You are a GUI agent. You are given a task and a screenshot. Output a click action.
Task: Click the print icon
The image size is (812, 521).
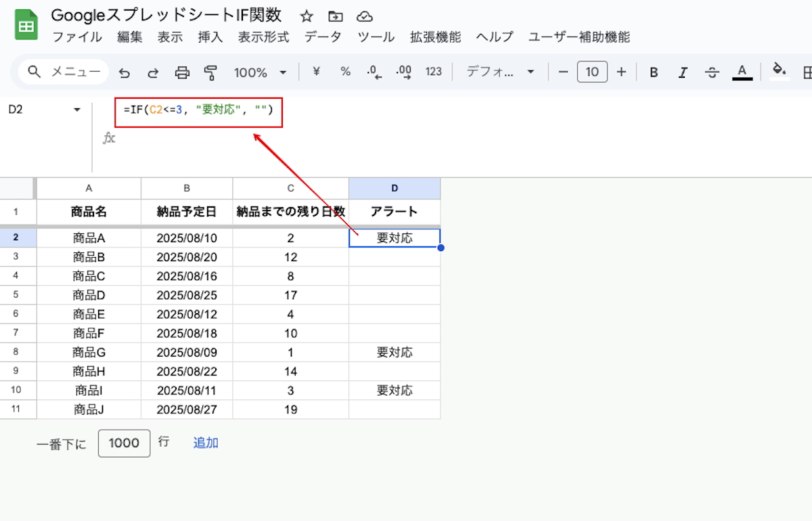pos(182,72)
